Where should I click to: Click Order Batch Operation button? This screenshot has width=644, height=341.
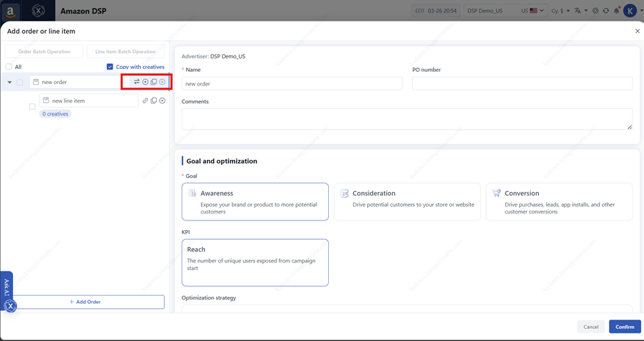pyautogui.click(x=44, y=52)
